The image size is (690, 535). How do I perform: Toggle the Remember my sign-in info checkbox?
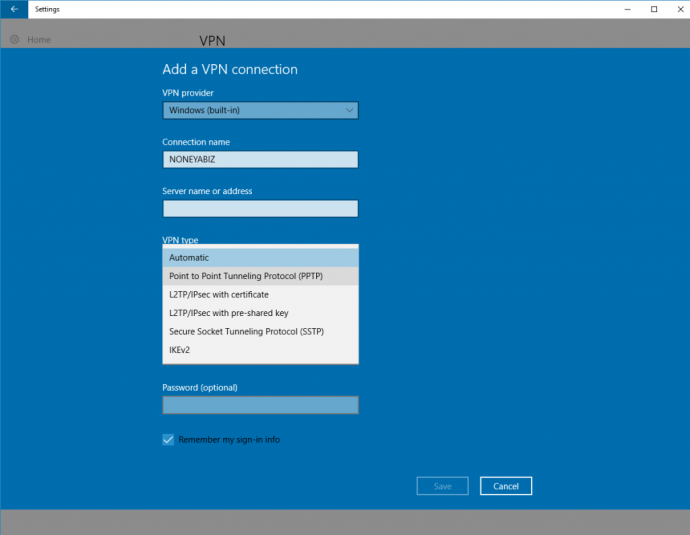pyautogui.click(x=168, y=439)
